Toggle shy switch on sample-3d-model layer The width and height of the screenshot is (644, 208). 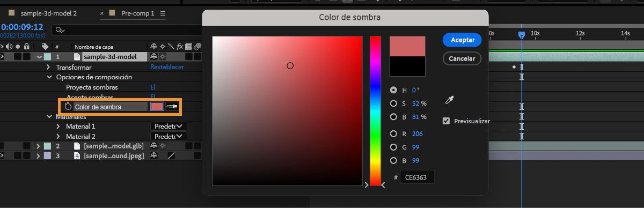[x=155, y=56]
